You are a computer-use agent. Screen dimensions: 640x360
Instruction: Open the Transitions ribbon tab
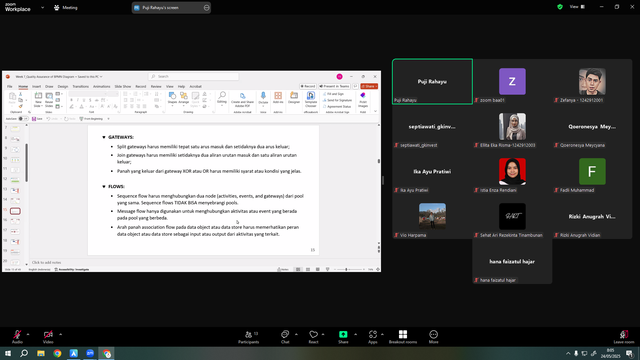(80, 87)
